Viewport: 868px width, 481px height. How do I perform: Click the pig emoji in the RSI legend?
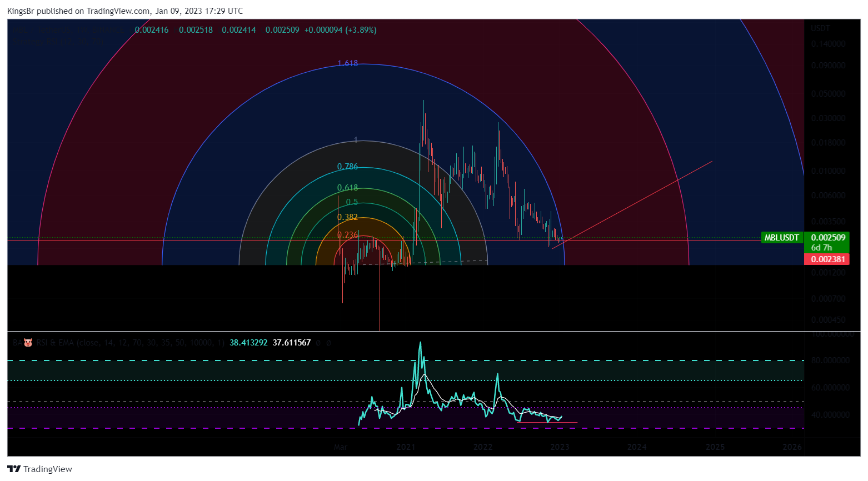click(28, 343)
